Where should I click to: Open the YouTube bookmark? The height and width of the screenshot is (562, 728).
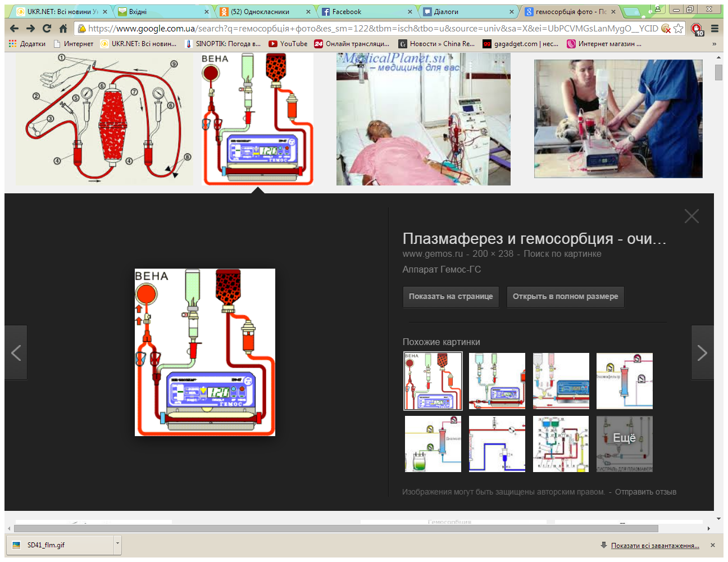point(288,43)
